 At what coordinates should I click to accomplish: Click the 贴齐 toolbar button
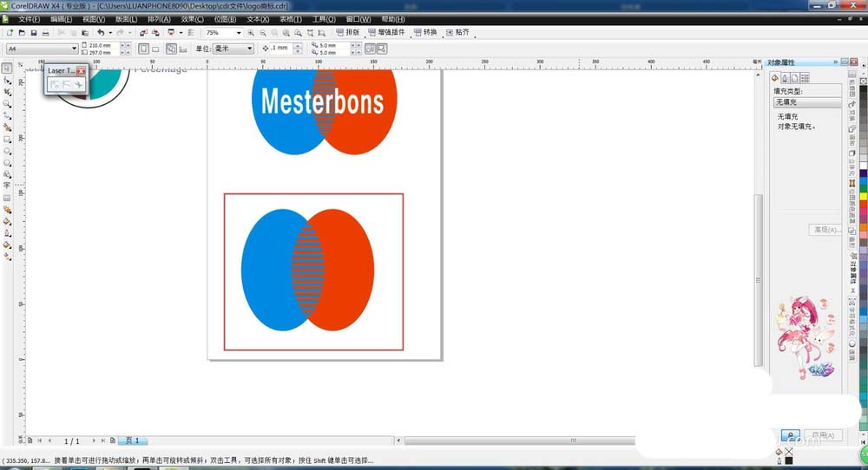457,33
